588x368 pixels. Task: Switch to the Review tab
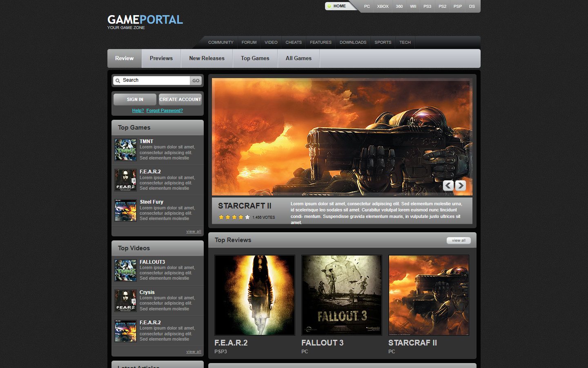[x=125, y=58]
